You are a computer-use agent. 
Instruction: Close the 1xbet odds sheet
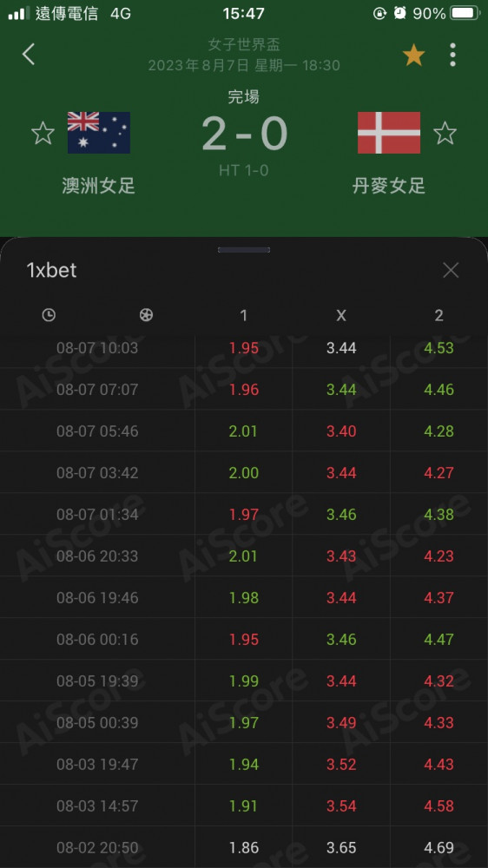coord(451,270)
